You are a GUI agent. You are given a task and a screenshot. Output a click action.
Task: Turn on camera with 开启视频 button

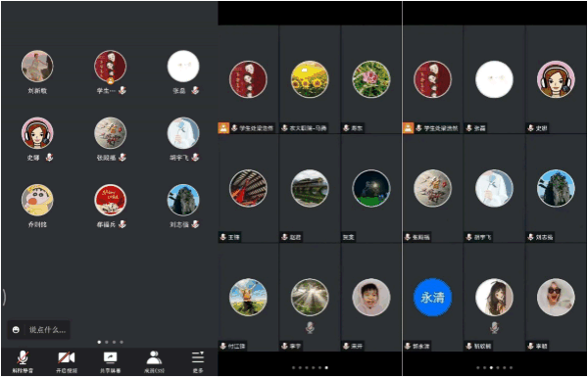[x=67, y=361]
